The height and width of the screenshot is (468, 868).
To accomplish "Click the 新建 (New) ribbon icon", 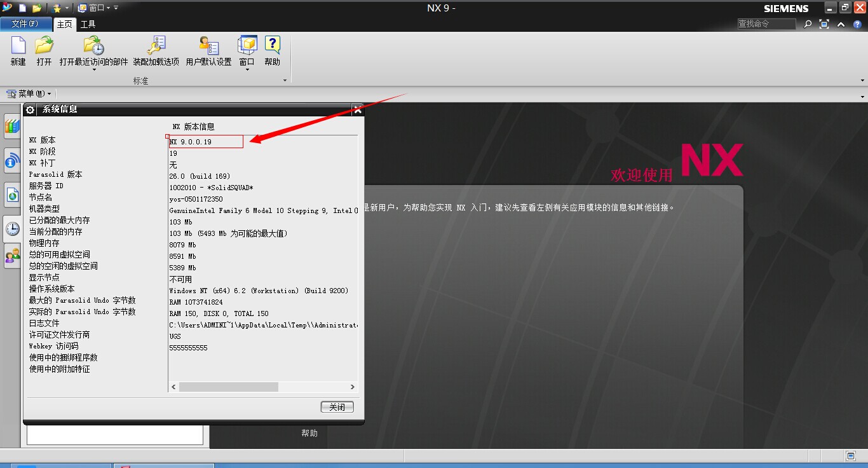I will pos(18,46).
